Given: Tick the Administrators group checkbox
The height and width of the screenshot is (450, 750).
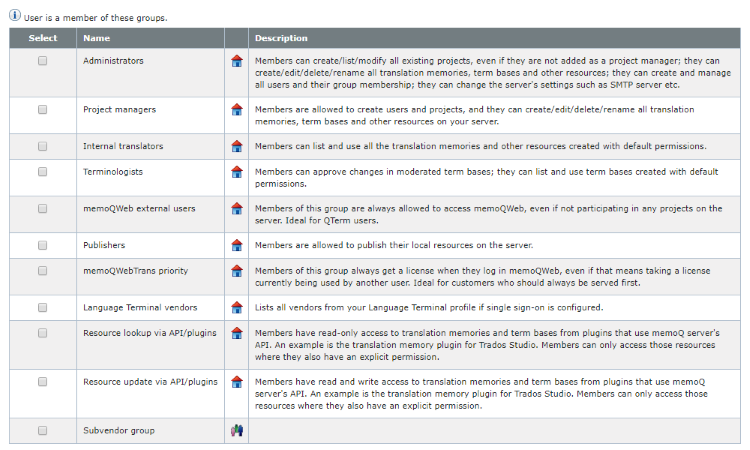Looking at the screenshot, I should (x=42, y=61).
